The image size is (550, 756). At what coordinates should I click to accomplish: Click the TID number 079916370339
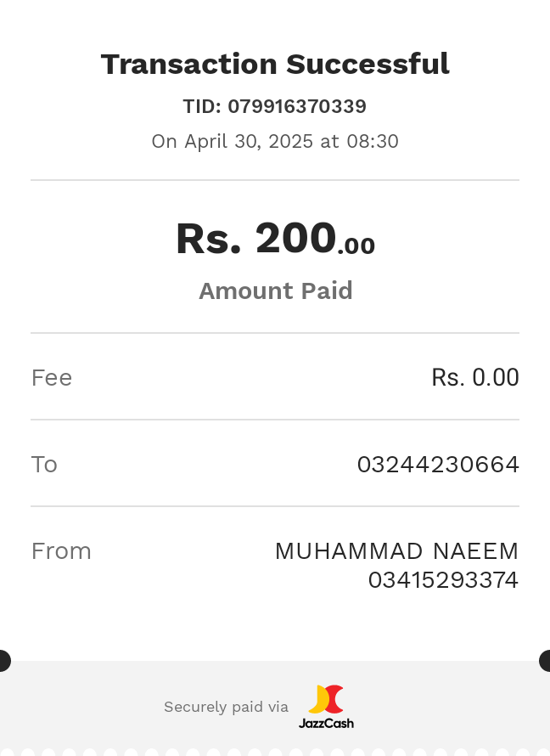(x=297, y=106)
